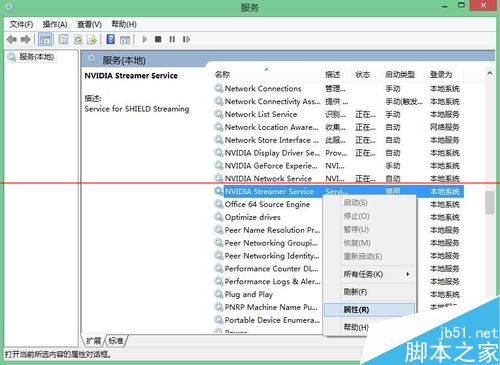Click the vertical scrollbar thumb
Image resolution: width=500 pixels, height=365 pixels.
click(490, 202)
